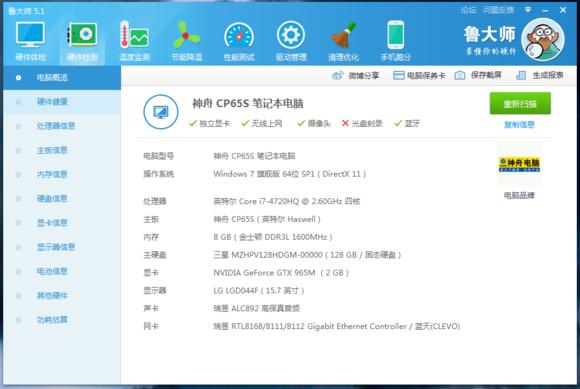Switch to 硬件健康 sidebar item
This screenshot has height=389, width=580.
(62, 102)
